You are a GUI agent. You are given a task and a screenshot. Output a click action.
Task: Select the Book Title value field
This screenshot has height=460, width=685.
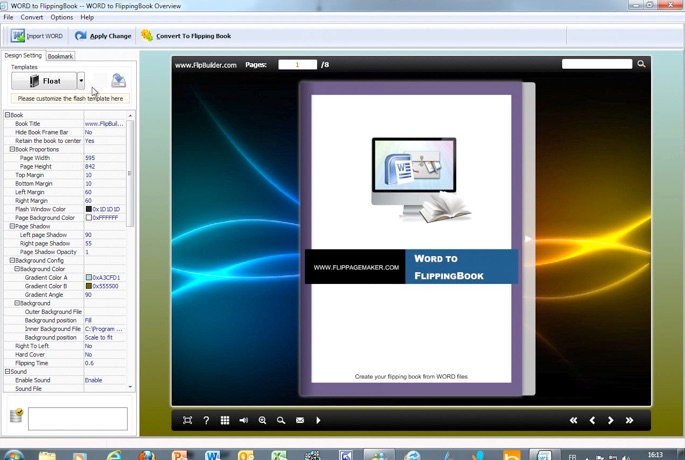pyautogui.click(x=105, y=124)
